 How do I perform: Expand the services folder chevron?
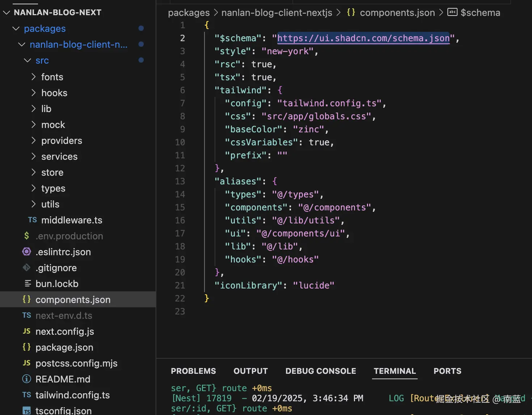34,156
